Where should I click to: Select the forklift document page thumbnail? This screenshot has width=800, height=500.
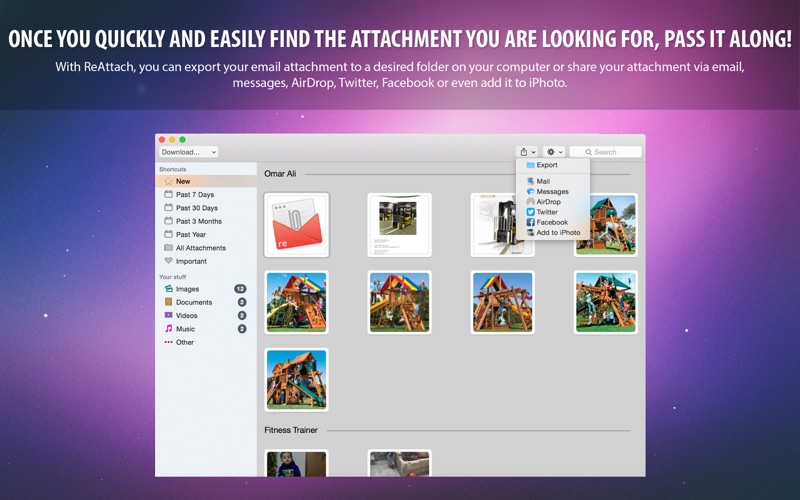[399, 225]
